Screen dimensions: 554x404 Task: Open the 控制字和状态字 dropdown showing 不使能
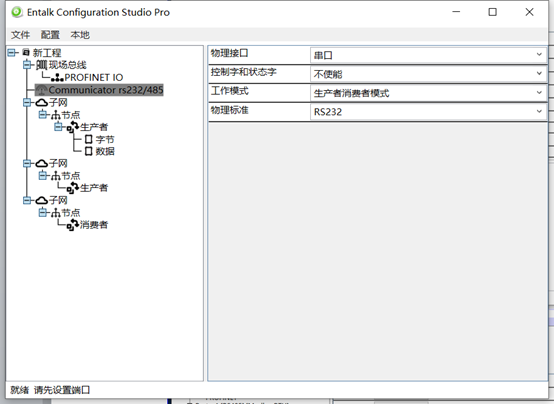pos(429,74)
